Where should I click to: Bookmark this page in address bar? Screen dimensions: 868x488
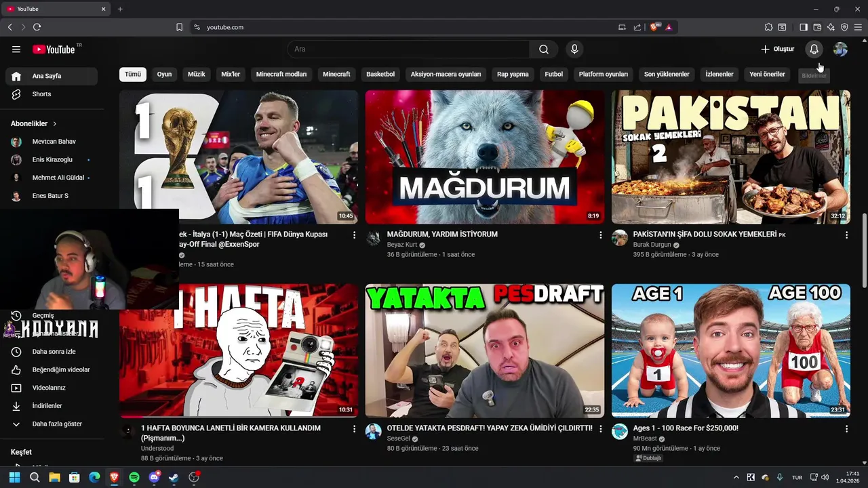(179, 27)
